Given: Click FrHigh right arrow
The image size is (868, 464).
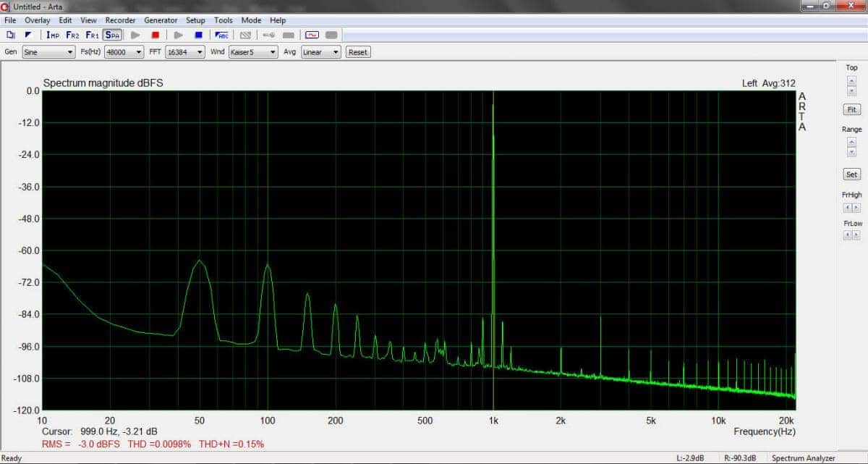Looking at the screenshot, I should coord(856,208).
